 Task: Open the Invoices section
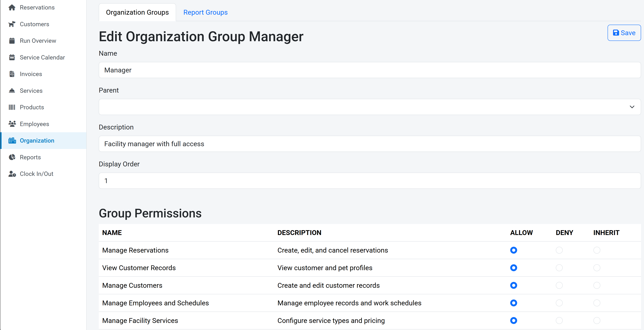[43, 74]
